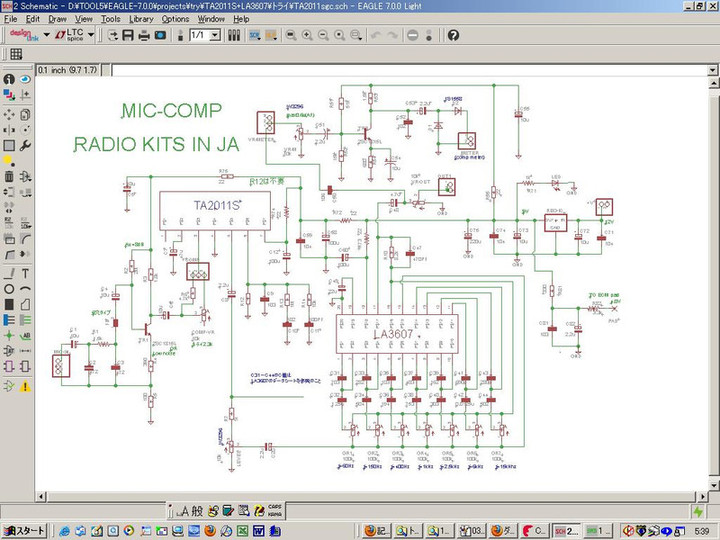Select the Show (eye) tool
720x540 pixels.
(24, 79)
